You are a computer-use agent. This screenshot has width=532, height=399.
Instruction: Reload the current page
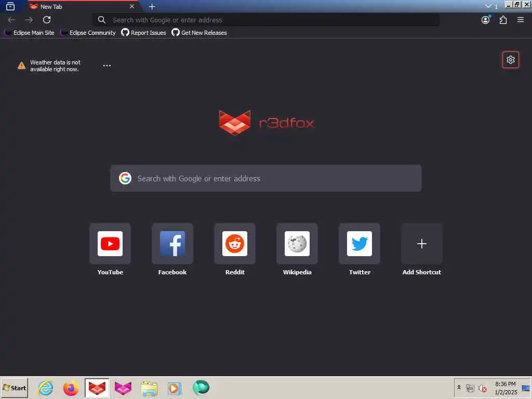click(x=47, y=20)
